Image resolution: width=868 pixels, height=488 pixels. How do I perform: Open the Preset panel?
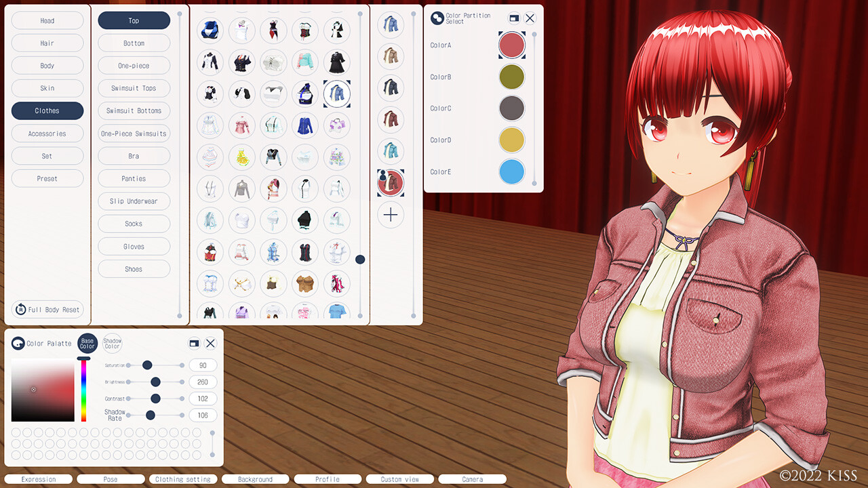(x=47, y=178)
